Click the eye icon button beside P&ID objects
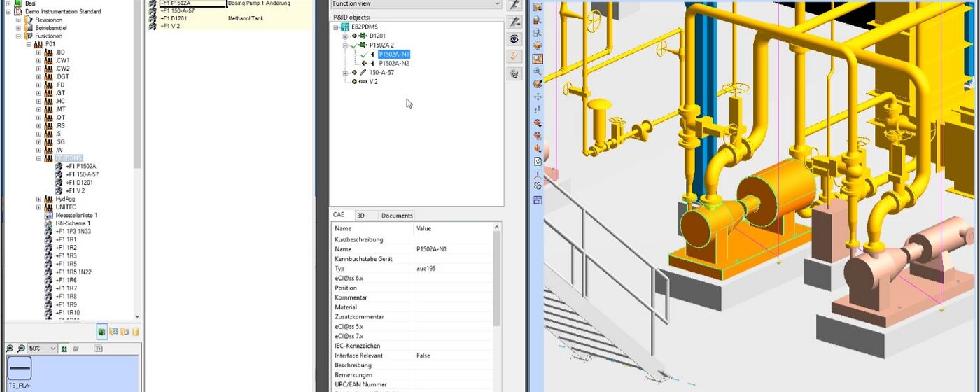Viewport: 980px width, 392px height. [x=514, y=39]
